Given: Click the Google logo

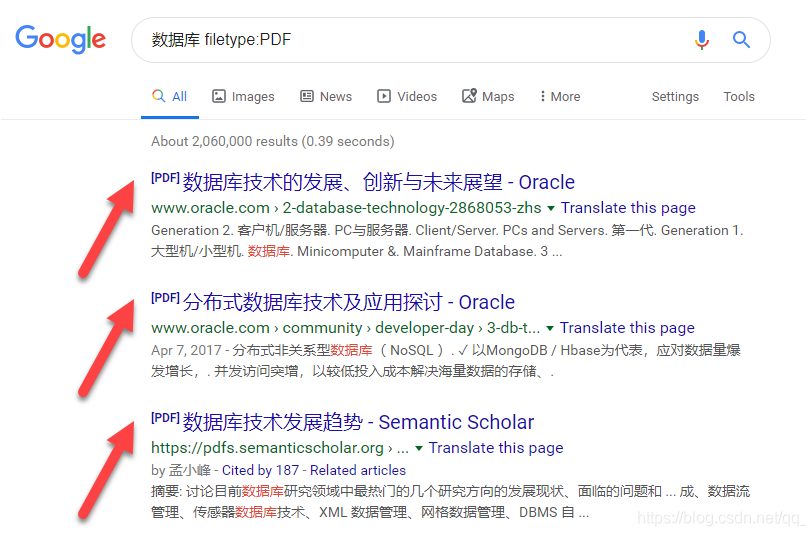Looking at the screenshot, I should click(61, 39).
